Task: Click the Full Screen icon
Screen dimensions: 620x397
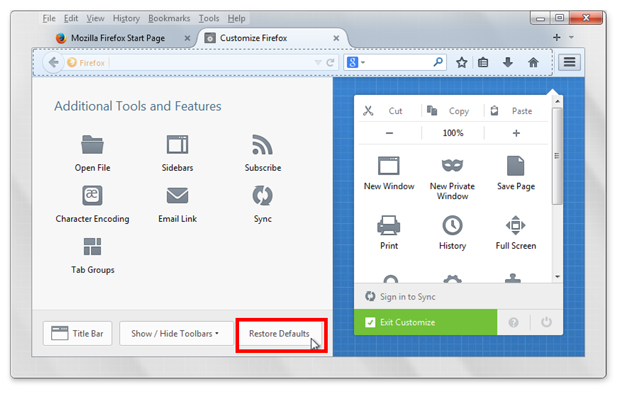Action: click(x=516, y=225)
